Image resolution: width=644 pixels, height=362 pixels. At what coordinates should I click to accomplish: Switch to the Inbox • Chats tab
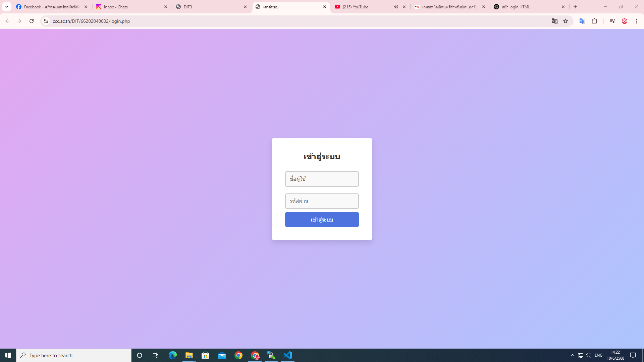pyautogui.click(x=131, y=7)
